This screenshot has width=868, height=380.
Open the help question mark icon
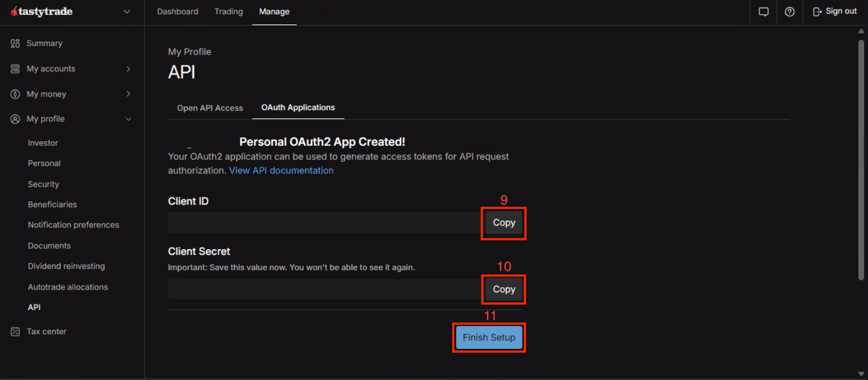[790, 12]
